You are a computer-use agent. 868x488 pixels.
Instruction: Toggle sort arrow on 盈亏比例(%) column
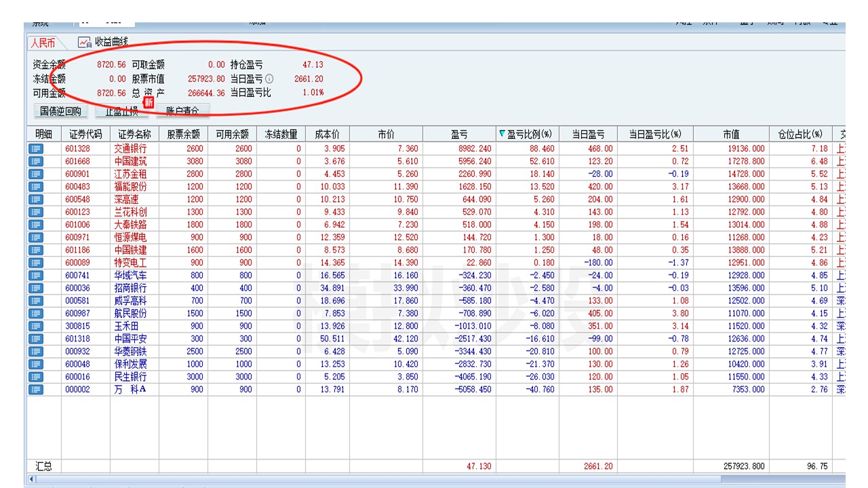pyautogui.click(x=502, y=134)
